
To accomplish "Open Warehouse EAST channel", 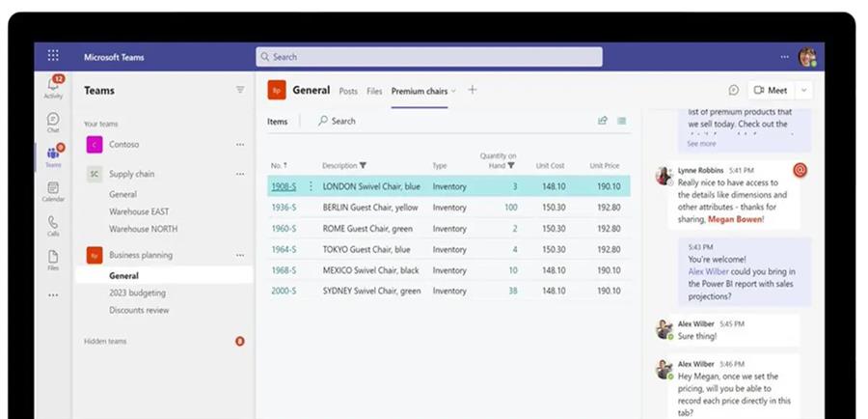I will click(x=139, y=211).
